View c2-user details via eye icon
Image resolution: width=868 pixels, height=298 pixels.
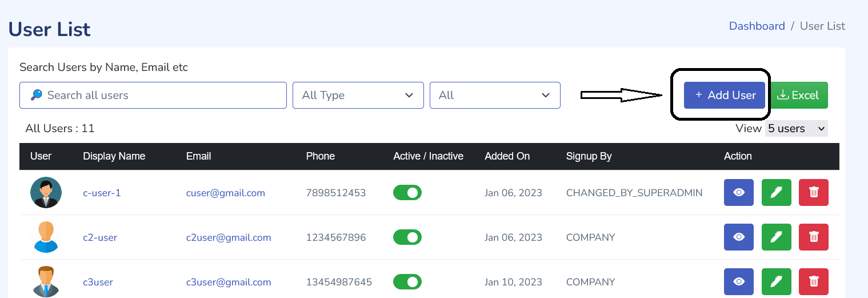click(x=738, y=237)
